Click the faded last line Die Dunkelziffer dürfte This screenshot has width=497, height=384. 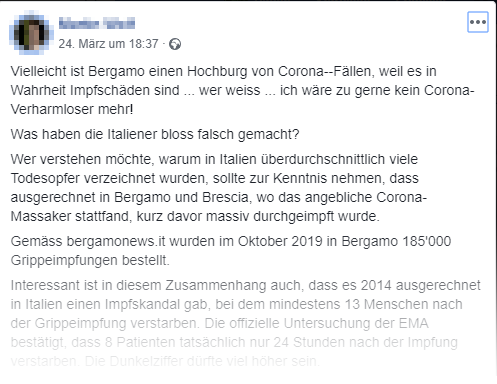pos(202,361)
